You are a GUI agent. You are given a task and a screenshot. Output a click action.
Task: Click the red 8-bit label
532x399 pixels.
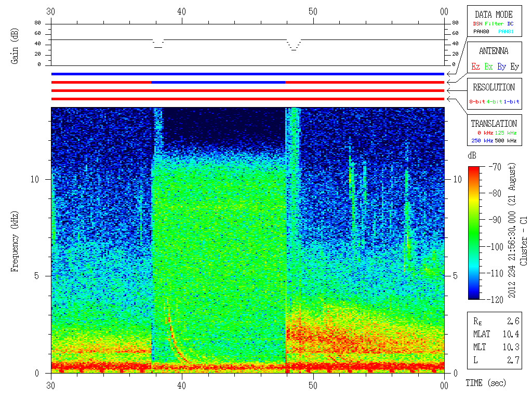point(477,101)
